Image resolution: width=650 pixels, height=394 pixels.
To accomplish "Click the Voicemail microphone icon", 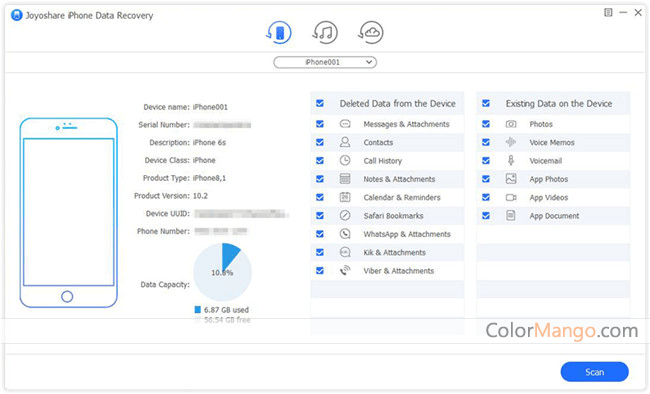I will tap(511, 161).
